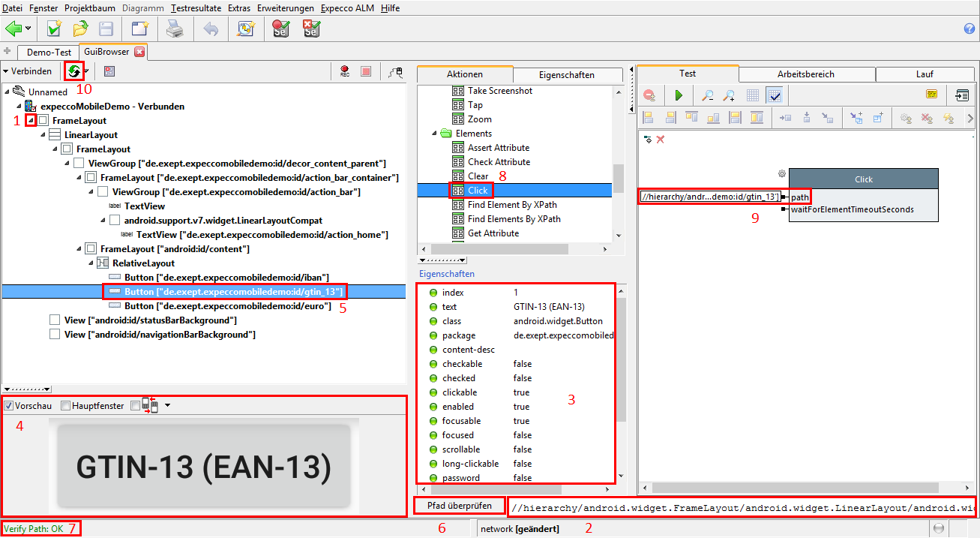Click the zoom in magnifier icon
The height and width of the screenshot is (538, 980).
pos(729,95)
